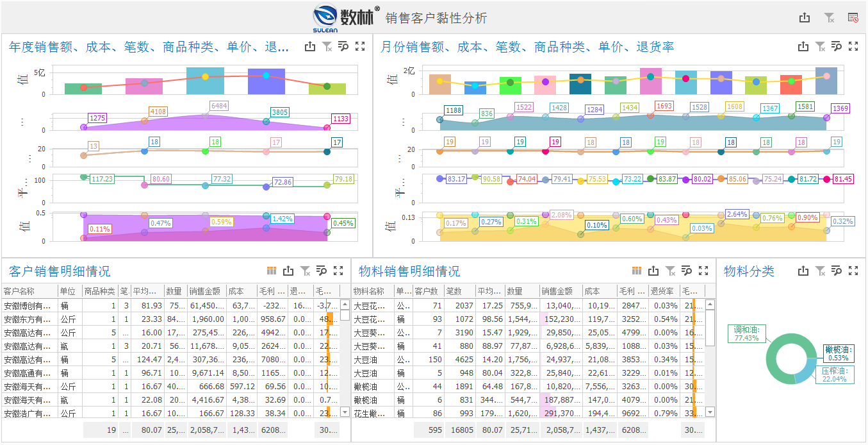Click the 6484 data label in yearly chart

point(218,106)
